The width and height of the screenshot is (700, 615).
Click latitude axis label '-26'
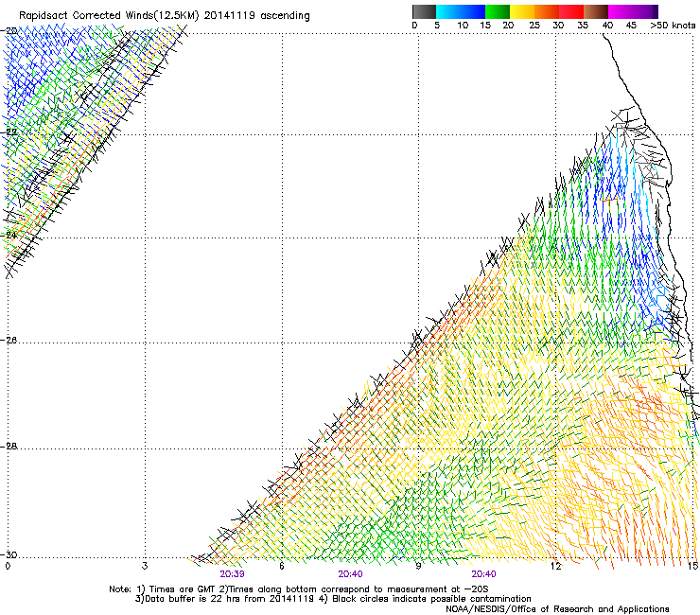(x=9, y=341)
